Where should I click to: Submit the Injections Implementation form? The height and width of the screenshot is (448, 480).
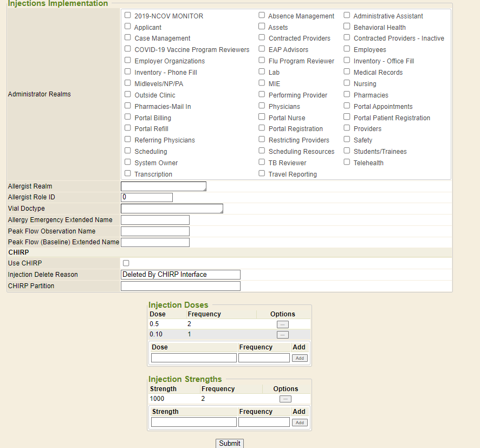click(229, 443)
